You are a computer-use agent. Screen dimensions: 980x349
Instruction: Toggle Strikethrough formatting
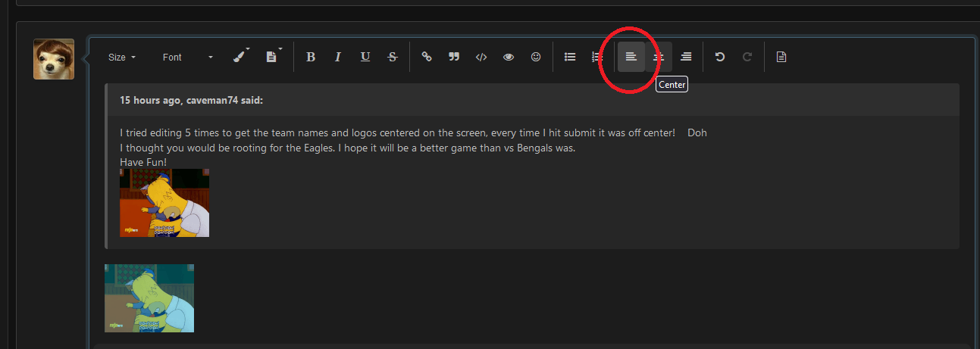pyautogui.click(x=393, y=57)
